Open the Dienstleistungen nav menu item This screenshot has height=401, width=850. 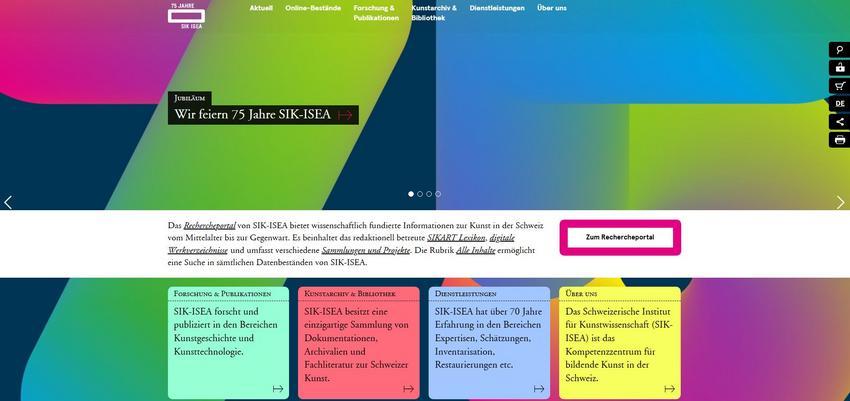(497, 8)
